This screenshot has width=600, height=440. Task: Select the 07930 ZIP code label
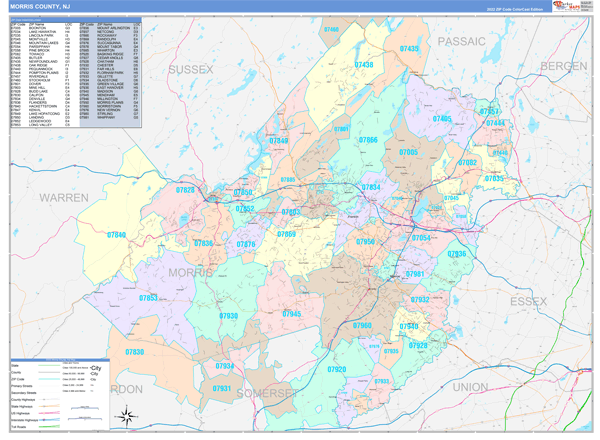pyautogui.click(x=228, y=316)
